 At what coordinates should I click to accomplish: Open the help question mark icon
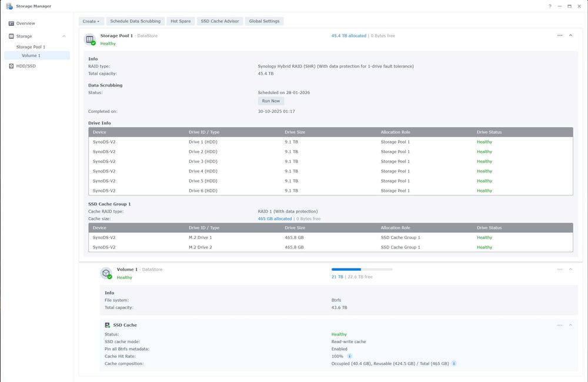550,6
